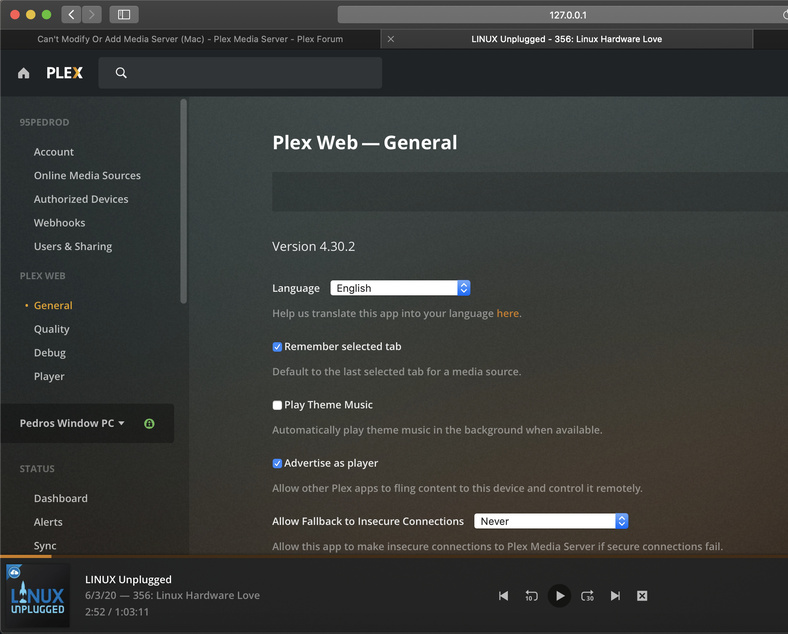Toggle the browser sidebar button
This screenshot has width=788, height=634.
point(124,15)
